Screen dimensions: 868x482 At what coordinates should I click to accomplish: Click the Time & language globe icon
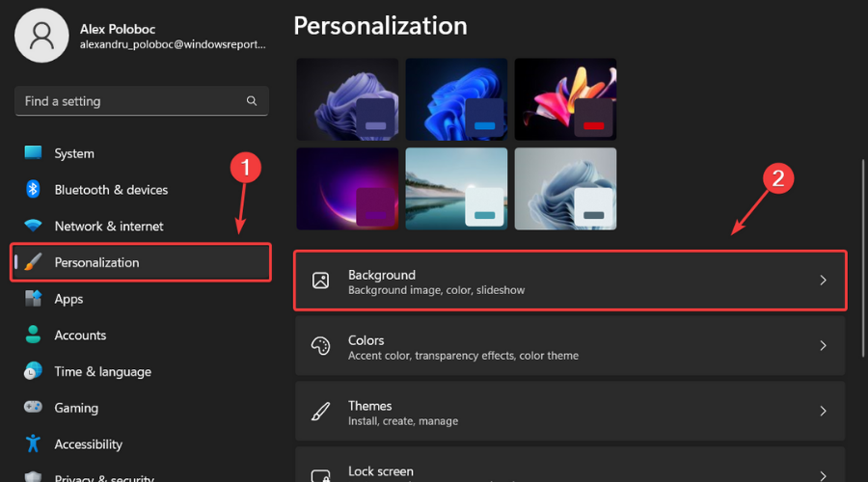(34, 371)
